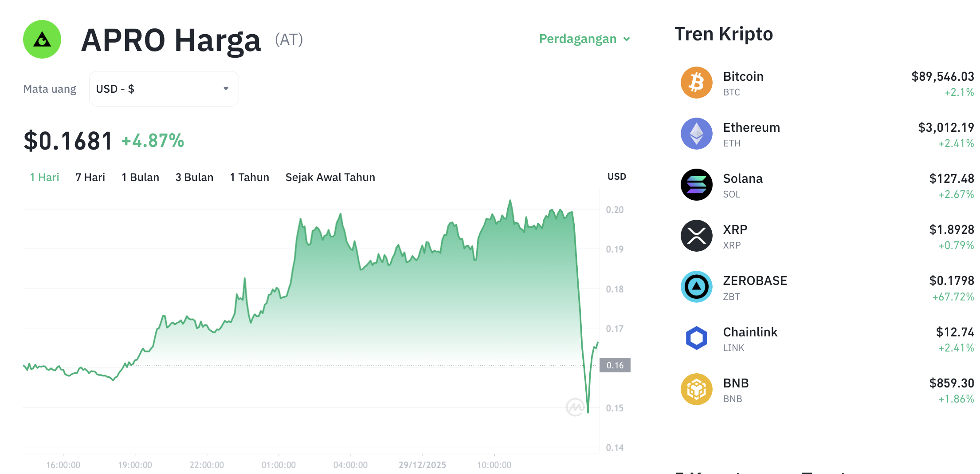This screenshot has width=980, height=474.
Task: Click the 0.16 price level marker on axis
Action: (x=615, y=365)
